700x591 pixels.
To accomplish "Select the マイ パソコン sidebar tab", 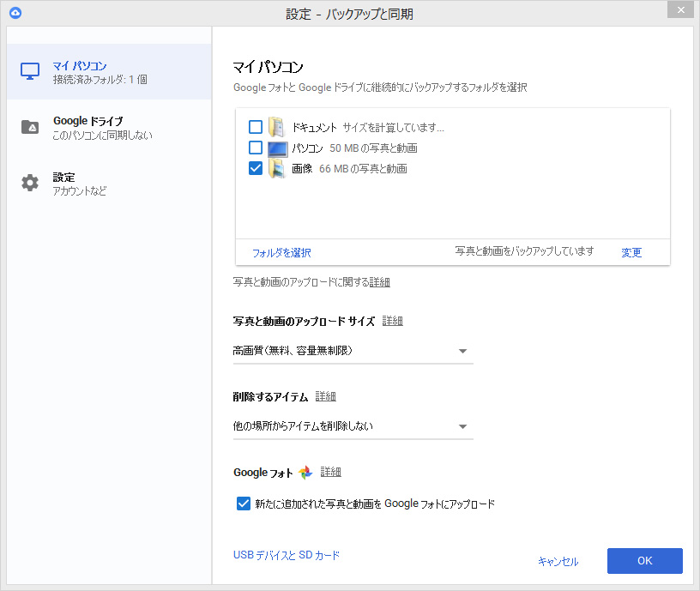I will (x=109, y=72).
